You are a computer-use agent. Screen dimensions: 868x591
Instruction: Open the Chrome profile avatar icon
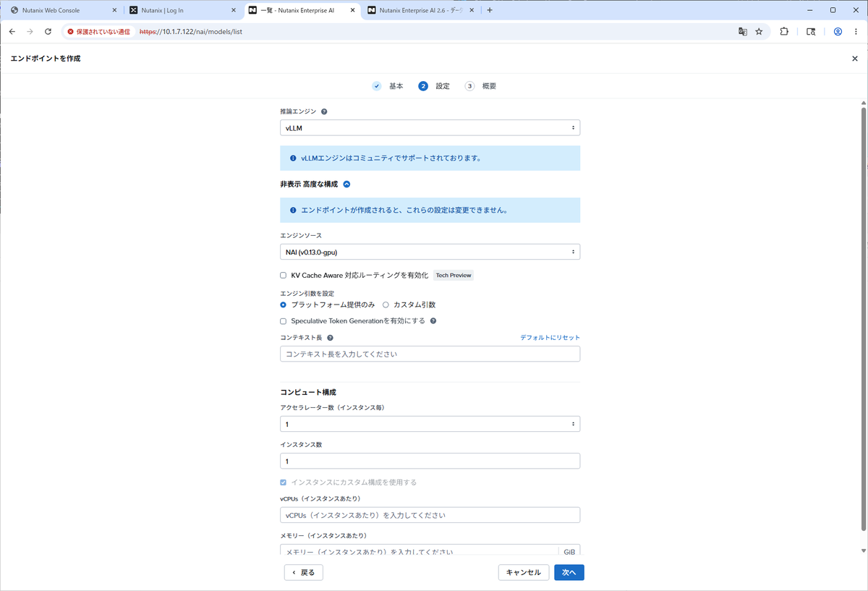(x=838, y=32)
